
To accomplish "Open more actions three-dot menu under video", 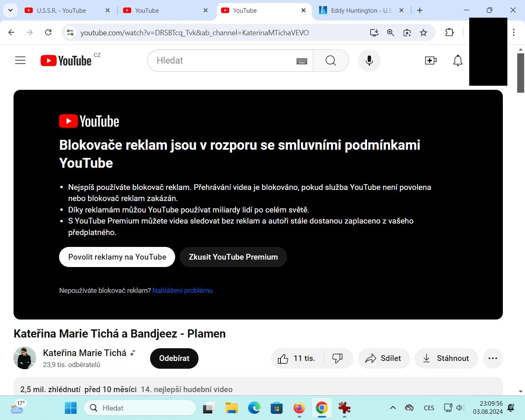I will (493, 358).
